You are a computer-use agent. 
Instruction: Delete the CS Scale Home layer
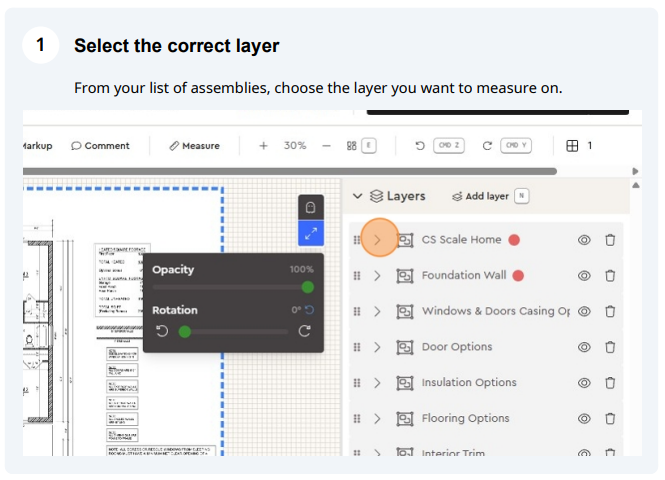point(610,240)
